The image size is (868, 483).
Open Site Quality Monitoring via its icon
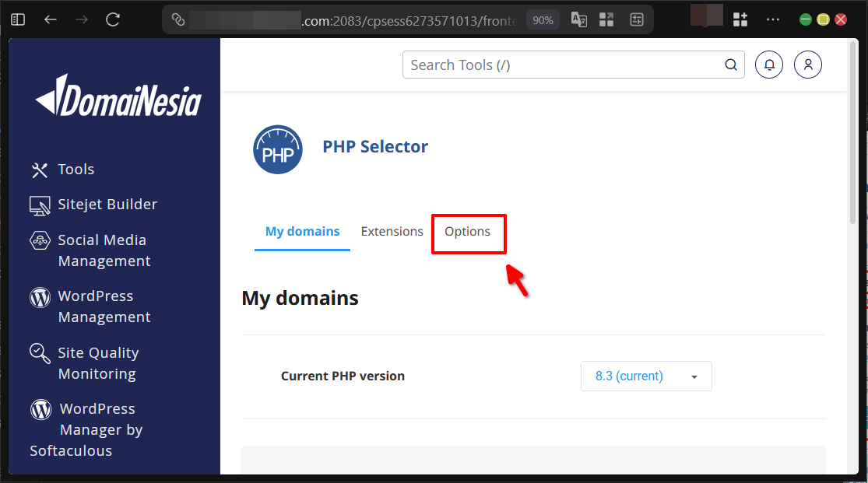(x=40, y=354)
